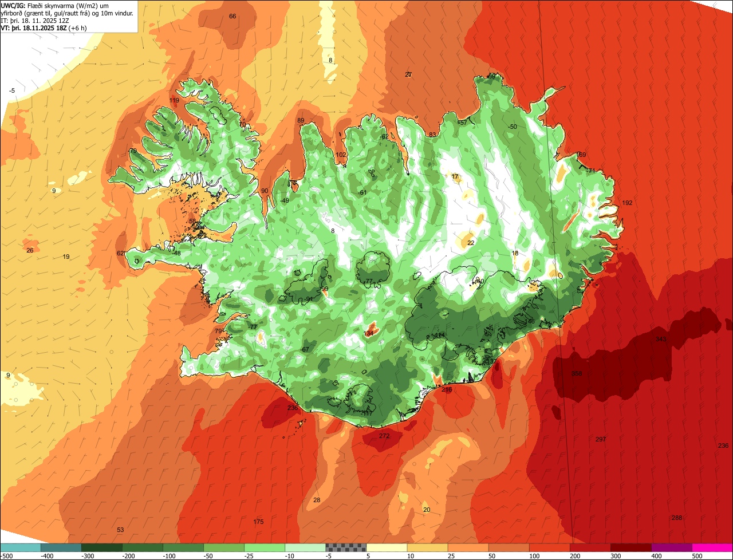Screen dimensions: 733x560
Task: Click the map value '119'
Action: [x=174, y=101]
